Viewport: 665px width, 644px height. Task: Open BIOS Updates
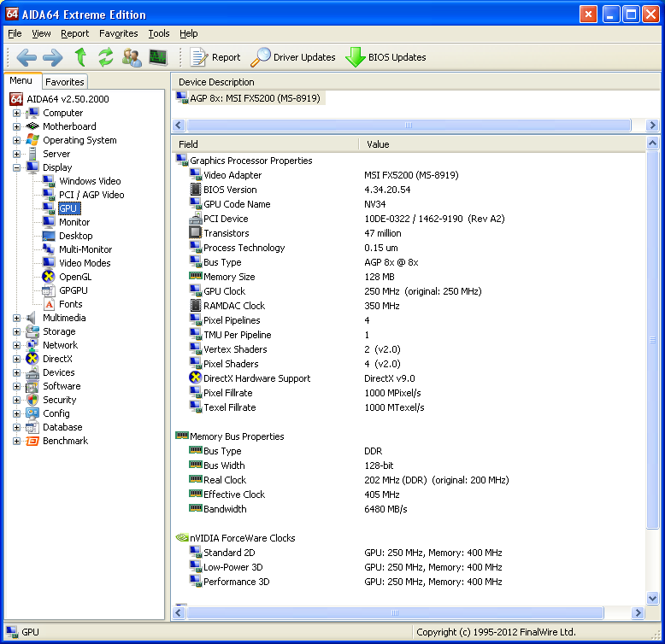[x=386, y=57]
